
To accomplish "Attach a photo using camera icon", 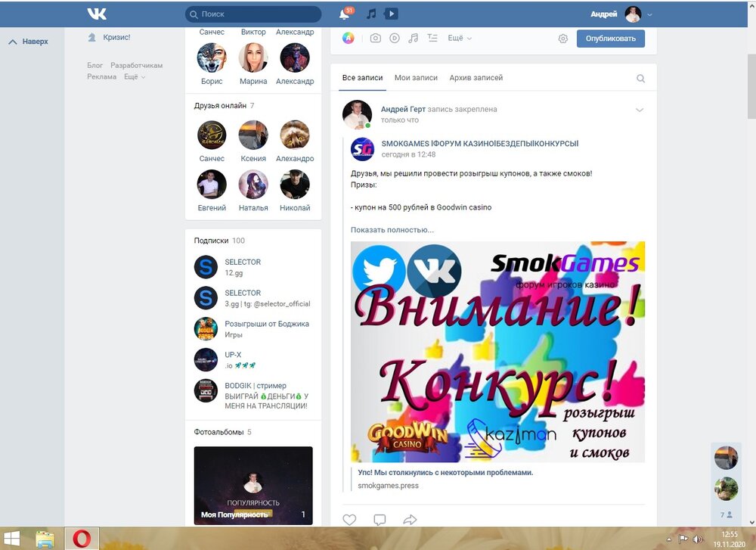I will 375,38.
